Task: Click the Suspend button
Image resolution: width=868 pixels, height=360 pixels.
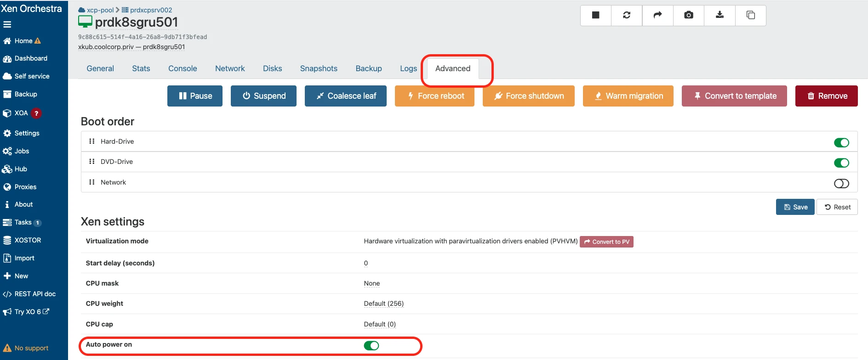Action: (263, 96)
